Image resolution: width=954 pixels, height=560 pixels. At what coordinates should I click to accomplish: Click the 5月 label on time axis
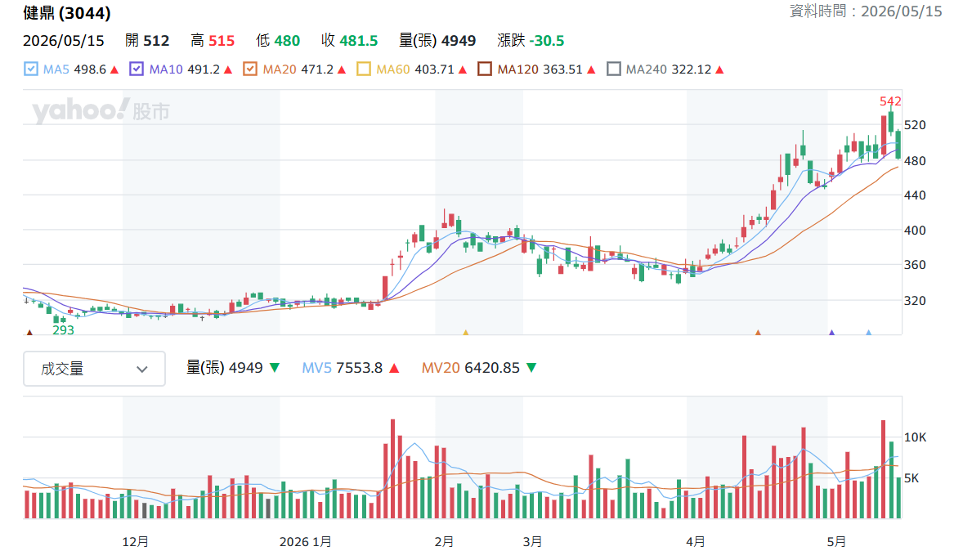click(x=836, y=542)
